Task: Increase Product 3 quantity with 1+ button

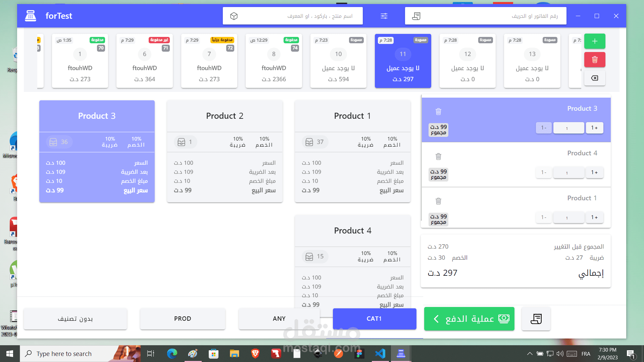Action: (x=594, y=128)
